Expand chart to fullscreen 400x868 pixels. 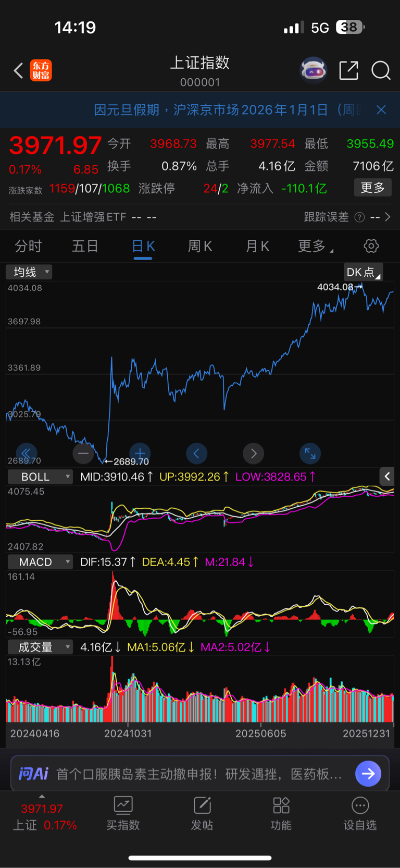pos(310,454)
